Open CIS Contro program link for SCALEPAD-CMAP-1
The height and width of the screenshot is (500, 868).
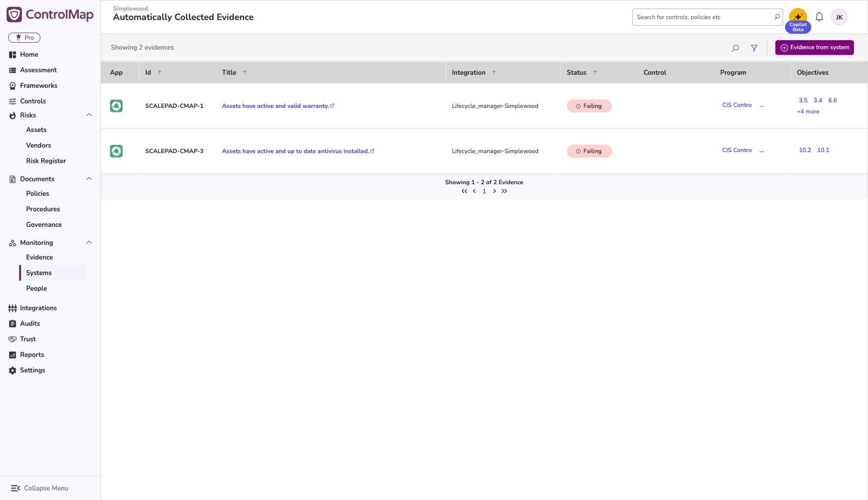737,105
